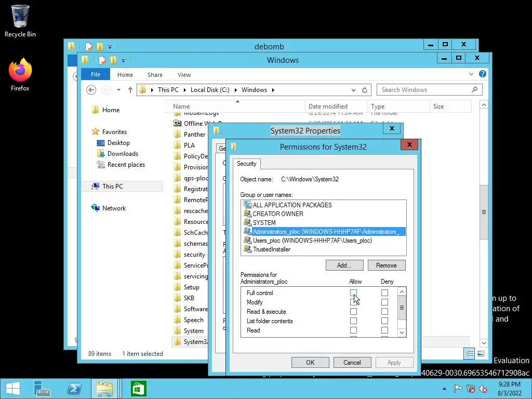Open the Share ribbon tab
Viewport: 532px width, 399px height.
click(155, 75)
